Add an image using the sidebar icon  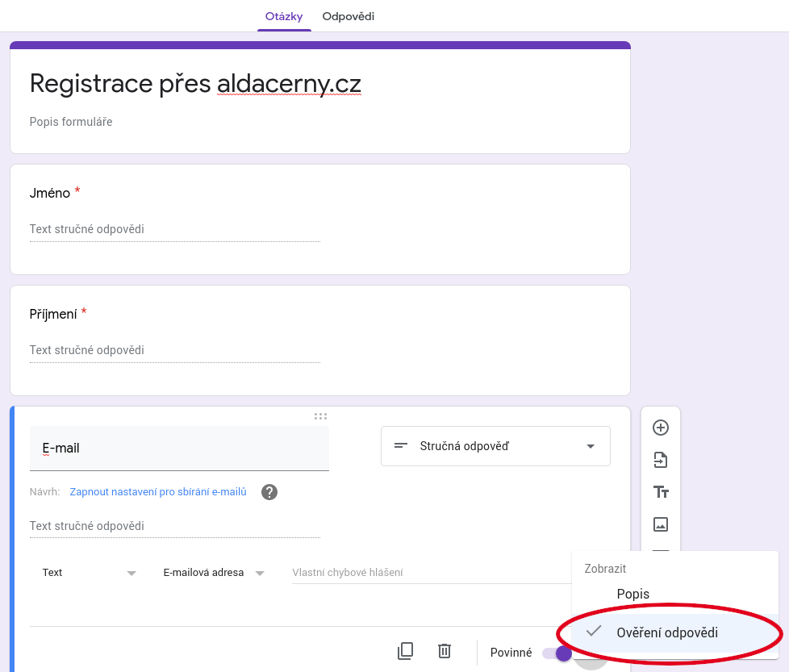pyautogui.click(x=660, y=524)
